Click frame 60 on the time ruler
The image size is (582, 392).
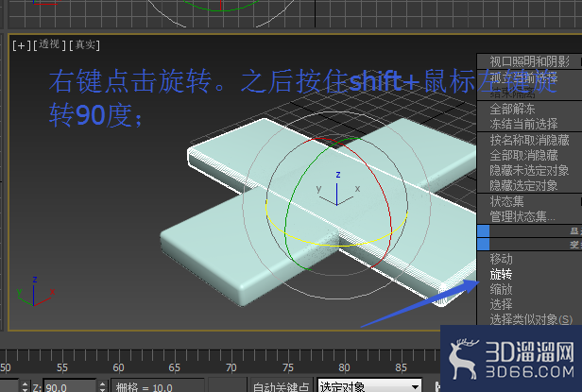(x=118, y=367)
